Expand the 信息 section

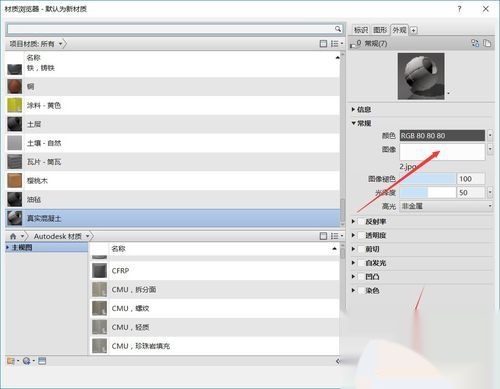click(x=353, y=109)
